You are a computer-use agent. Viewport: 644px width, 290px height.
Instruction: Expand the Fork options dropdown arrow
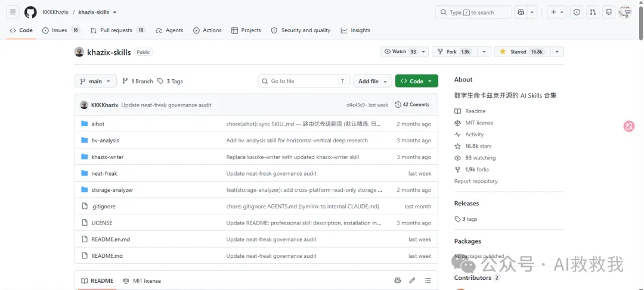tap(484, 52)
